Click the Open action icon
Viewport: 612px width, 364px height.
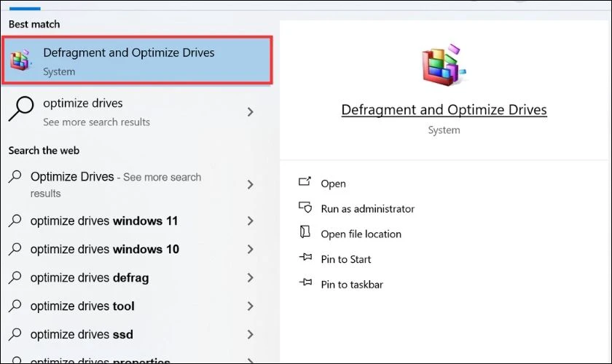click(x=305, y=181)
